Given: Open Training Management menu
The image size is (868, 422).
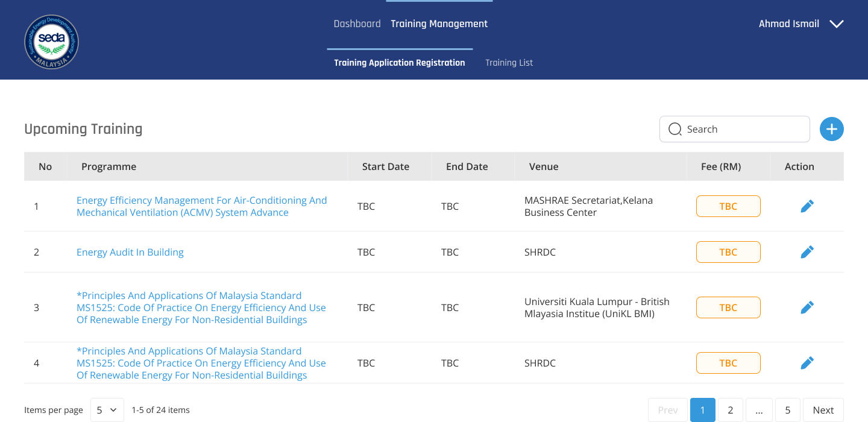Looking at the screenshot, I should click(439, 24).
